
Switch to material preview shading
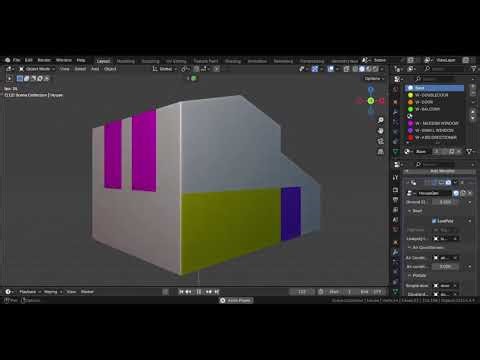click(x=368, y=69)
